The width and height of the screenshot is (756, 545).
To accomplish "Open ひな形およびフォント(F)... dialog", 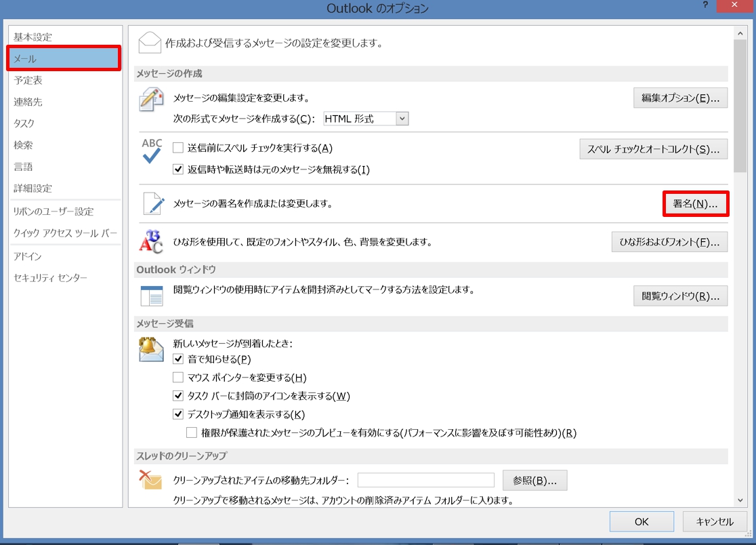I will tap(669, 242).
